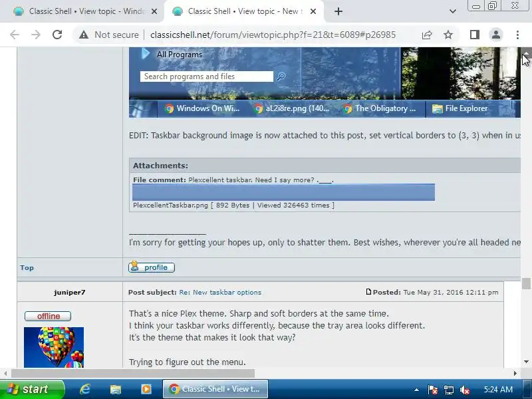Open the file explorer taskbar icon
Viewport: 532px width, 399px height.
(115, 389)
